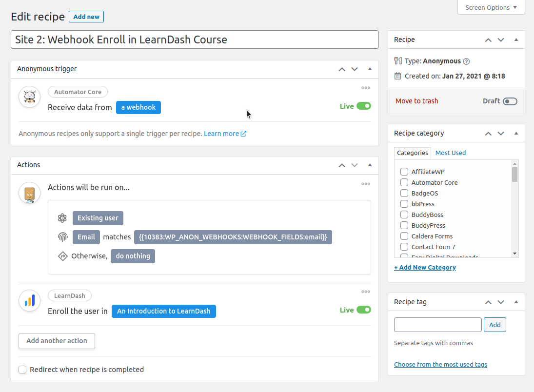Click the recipe title input field
The image size is (534, 392).
[x=195, y=39]
